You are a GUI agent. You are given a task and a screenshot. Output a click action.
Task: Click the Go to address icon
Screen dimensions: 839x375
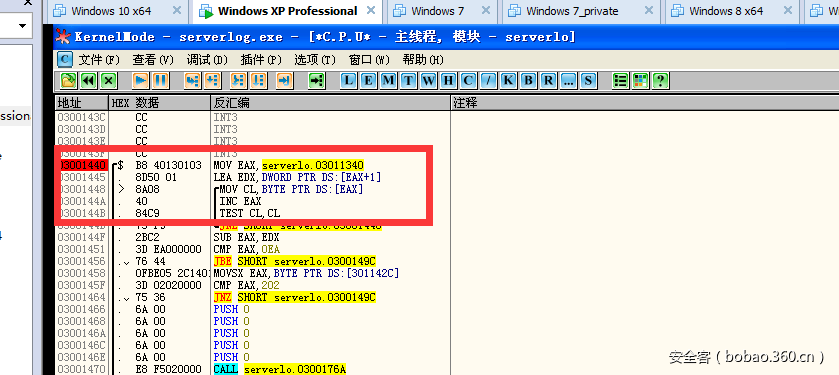(x=317, y=81)
